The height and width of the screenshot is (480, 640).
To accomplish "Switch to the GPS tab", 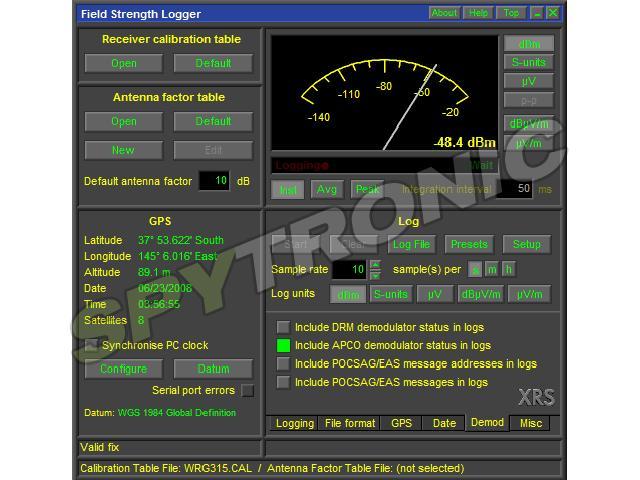I will (x=401, y=423).
